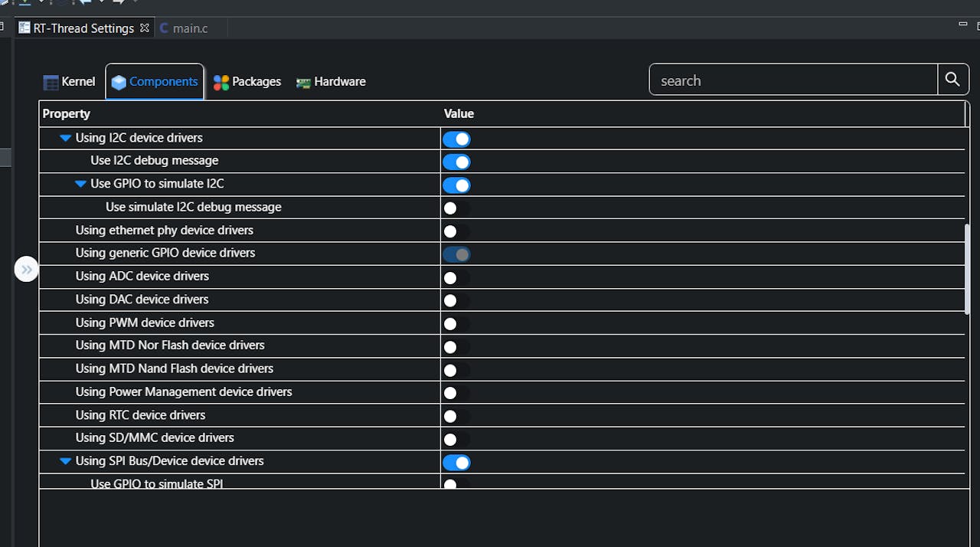Viewport: 980px width, 547px height.
Task: Enable RTC device drivers switch
Action: (x=456, y=416)
